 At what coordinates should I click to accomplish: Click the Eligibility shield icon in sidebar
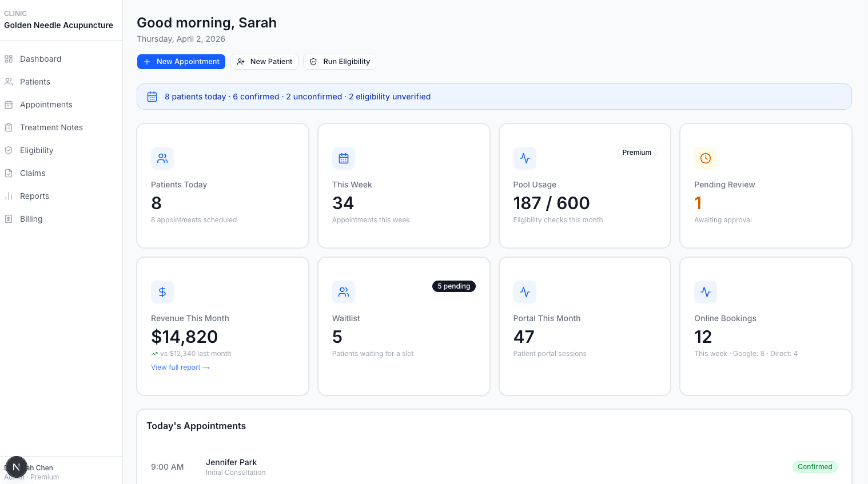(x=9, y=150)
